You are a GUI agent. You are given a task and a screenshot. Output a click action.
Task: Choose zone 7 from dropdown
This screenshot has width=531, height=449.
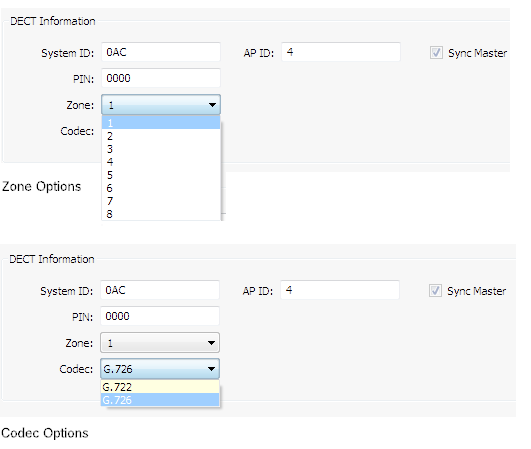pos(161,201)
